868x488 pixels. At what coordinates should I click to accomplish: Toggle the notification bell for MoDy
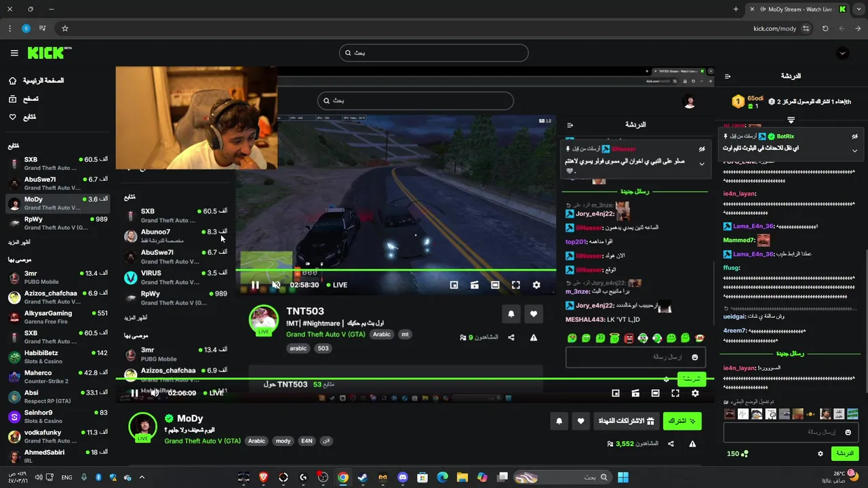[x=559, y=421]
